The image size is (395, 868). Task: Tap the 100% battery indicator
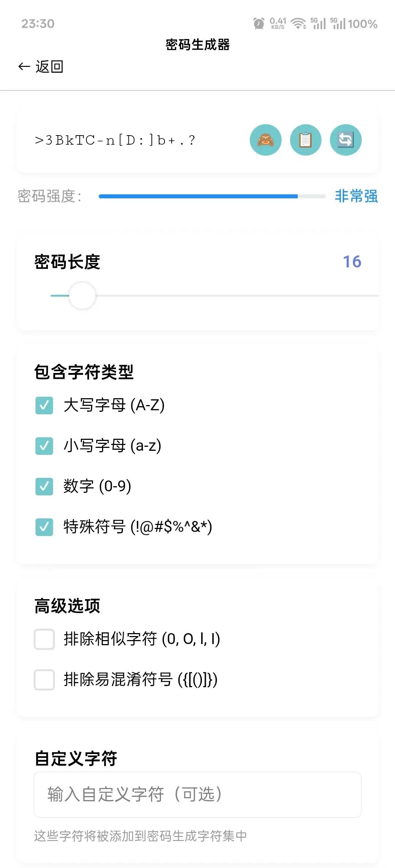[362, 24]
